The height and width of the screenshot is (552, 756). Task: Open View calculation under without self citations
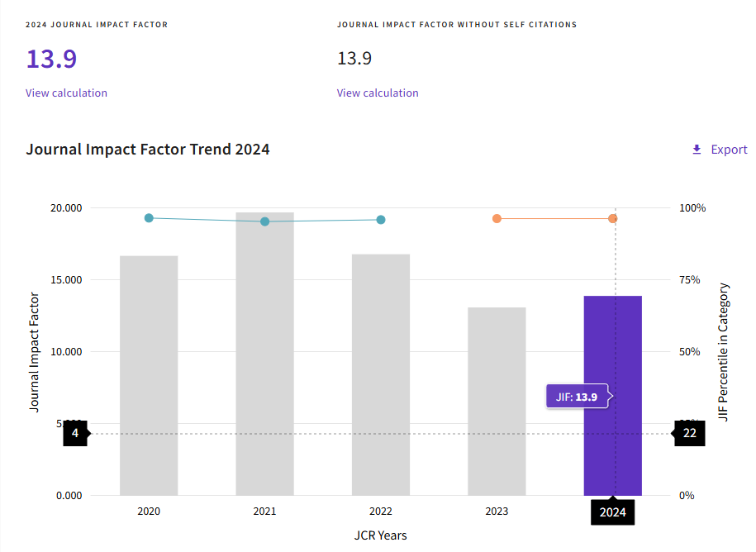[x=378, y=93]
